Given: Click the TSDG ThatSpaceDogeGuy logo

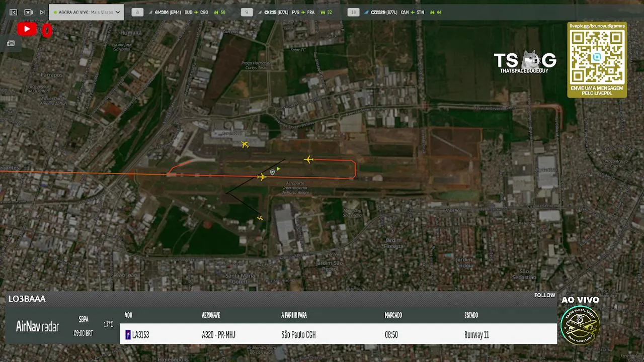Looking at the screenshot, I should (525, 62).
